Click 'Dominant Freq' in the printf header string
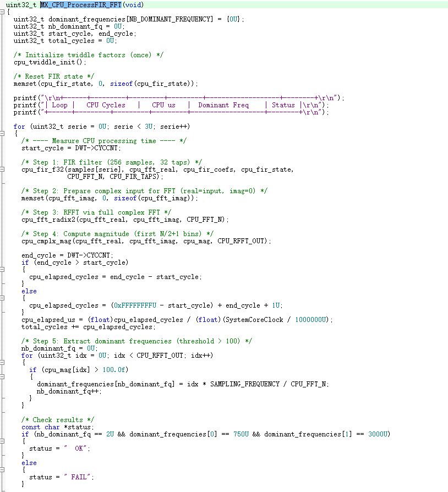448x492 pixels. (223, 105)
